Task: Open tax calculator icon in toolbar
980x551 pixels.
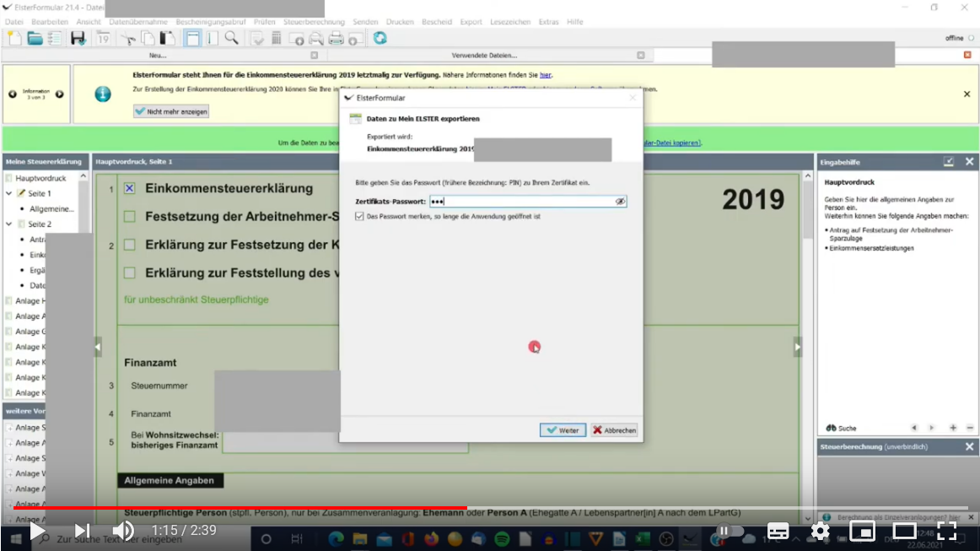Action: click(x=277, y=38)
